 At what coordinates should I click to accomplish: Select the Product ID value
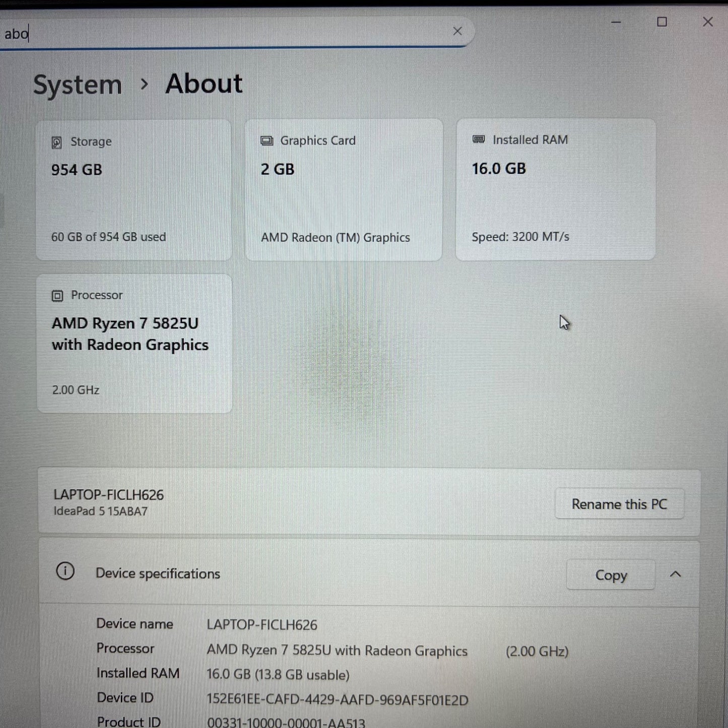click(286, 722)
